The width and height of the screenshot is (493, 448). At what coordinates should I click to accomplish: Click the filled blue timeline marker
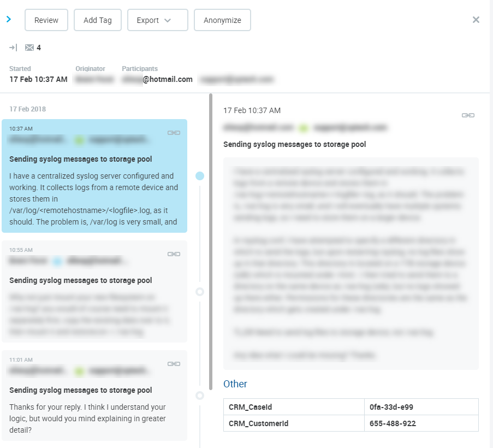pos(200,176)
